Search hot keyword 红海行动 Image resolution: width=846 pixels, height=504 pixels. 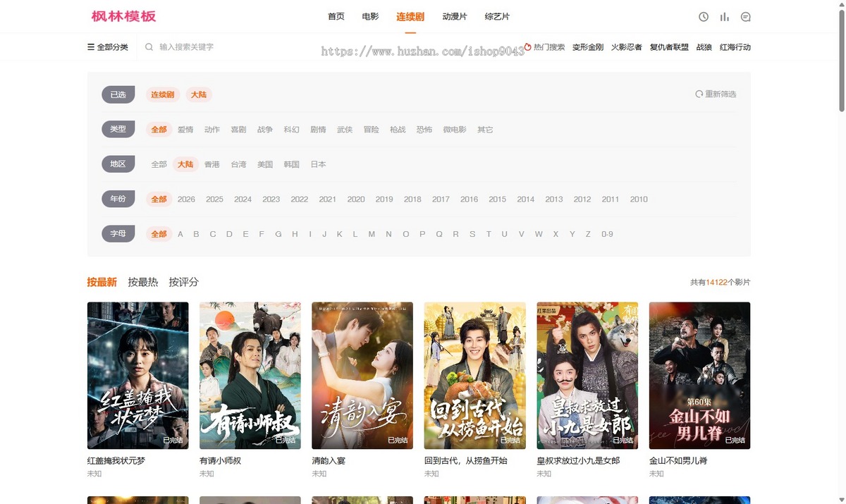coord(735,47)
